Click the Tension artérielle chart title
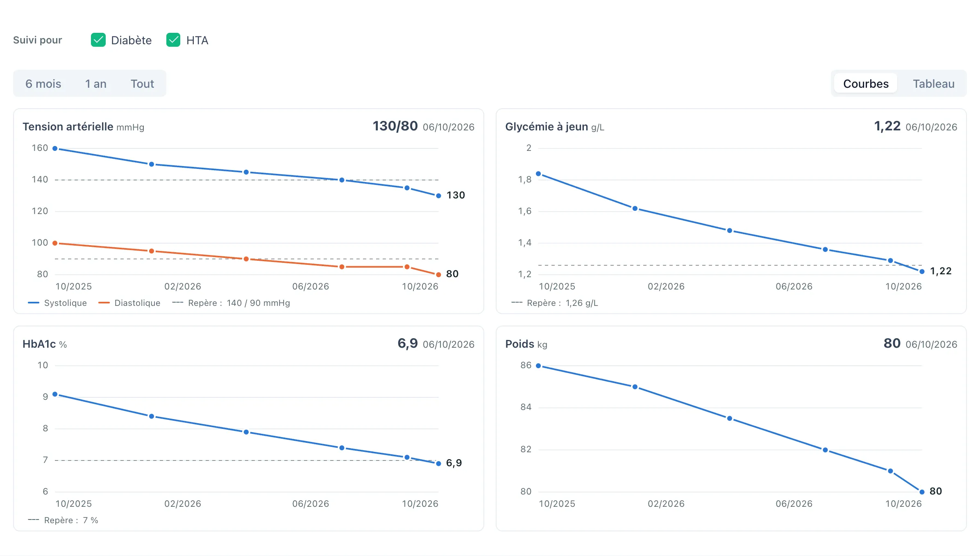The image size is (980, 556). point(68,127)
